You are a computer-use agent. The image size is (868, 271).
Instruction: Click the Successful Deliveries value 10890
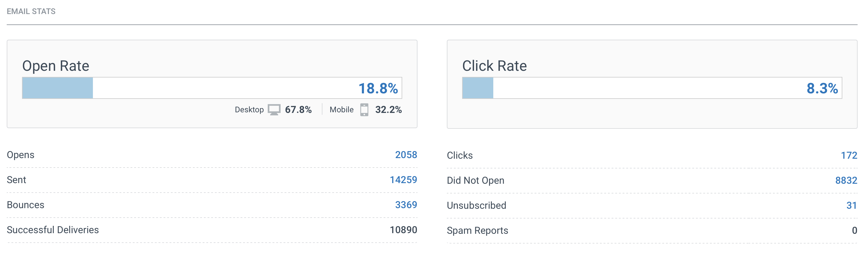pos(403,230)
